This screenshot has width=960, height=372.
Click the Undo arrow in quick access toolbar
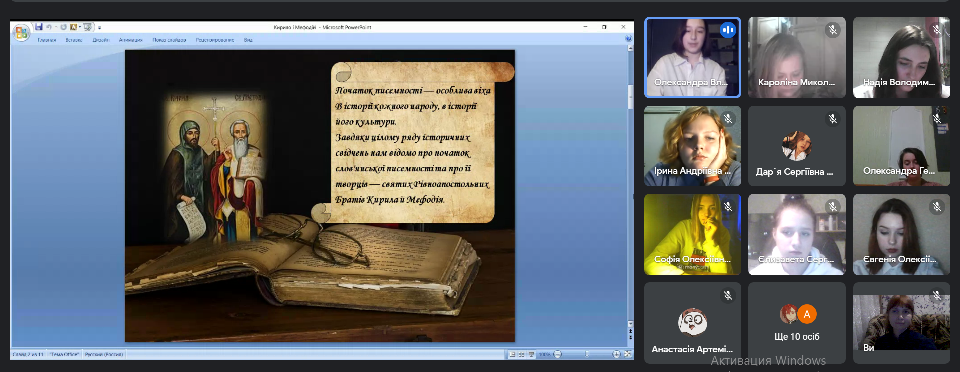(x=48, y=27)
